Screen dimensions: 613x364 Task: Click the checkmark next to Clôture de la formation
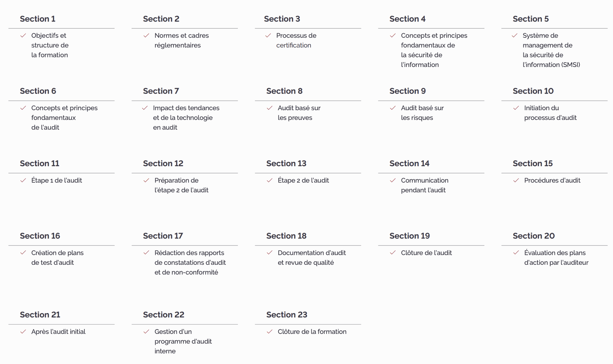[x=269, y=332]
